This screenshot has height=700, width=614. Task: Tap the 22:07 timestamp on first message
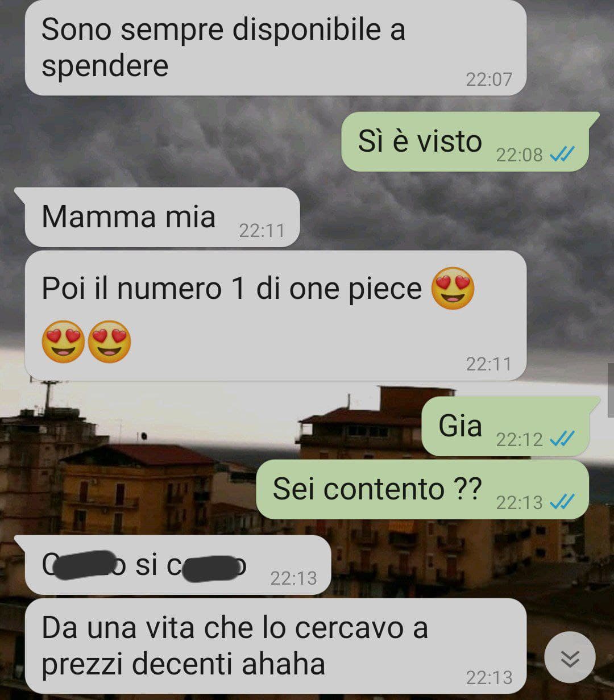tap(489, 79)
